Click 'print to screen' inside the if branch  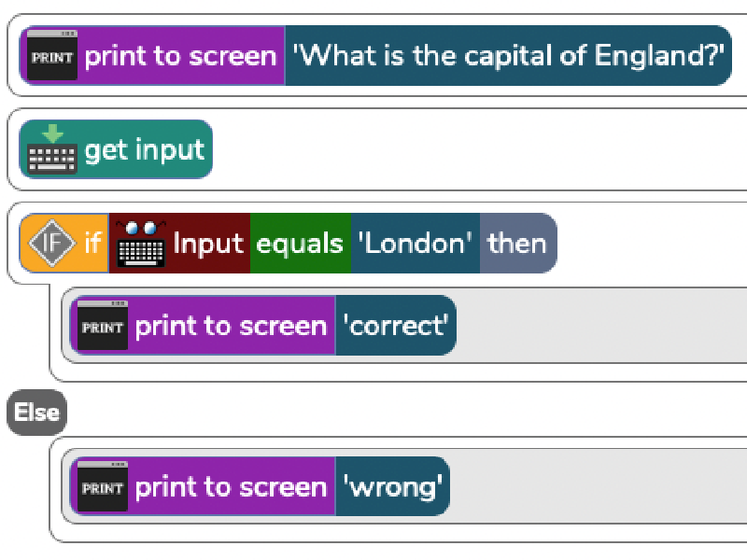click(231, 326)
